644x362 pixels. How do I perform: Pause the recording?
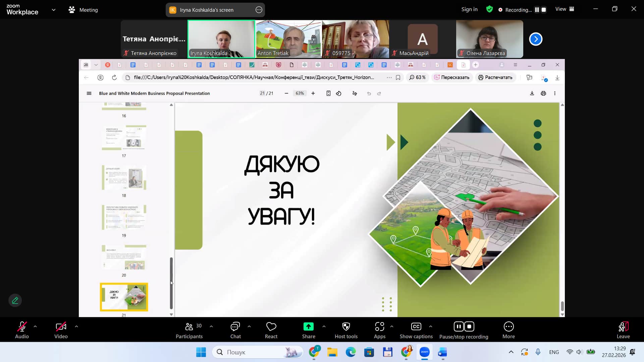click(x=459, y=326)
